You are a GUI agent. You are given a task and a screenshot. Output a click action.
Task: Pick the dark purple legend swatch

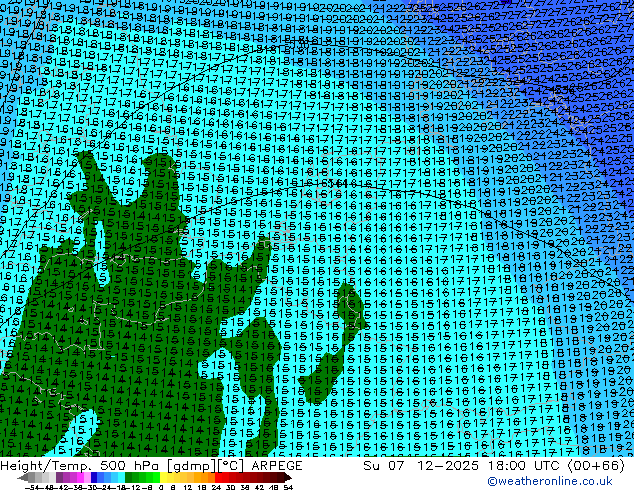pos(59,477)
